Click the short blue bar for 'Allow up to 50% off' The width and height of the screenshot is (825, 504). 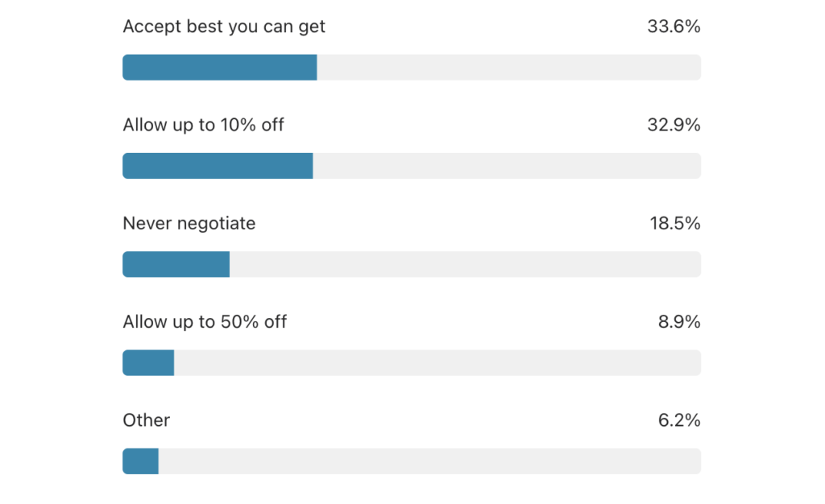148,362
